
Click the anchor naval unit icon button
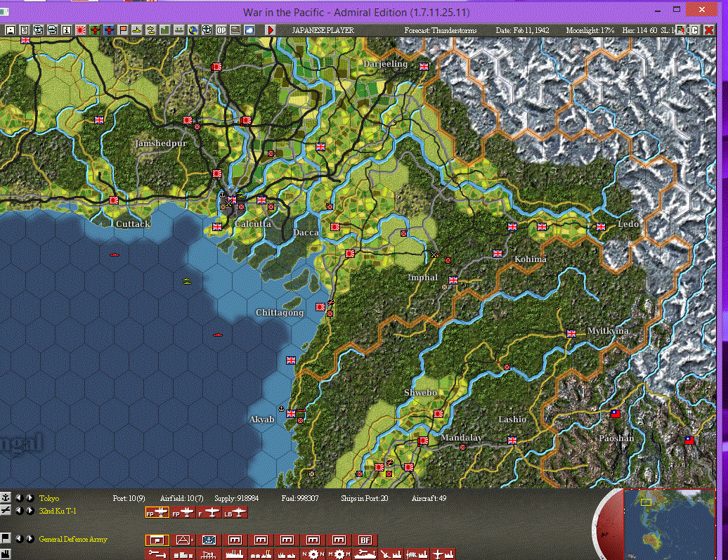209,540
